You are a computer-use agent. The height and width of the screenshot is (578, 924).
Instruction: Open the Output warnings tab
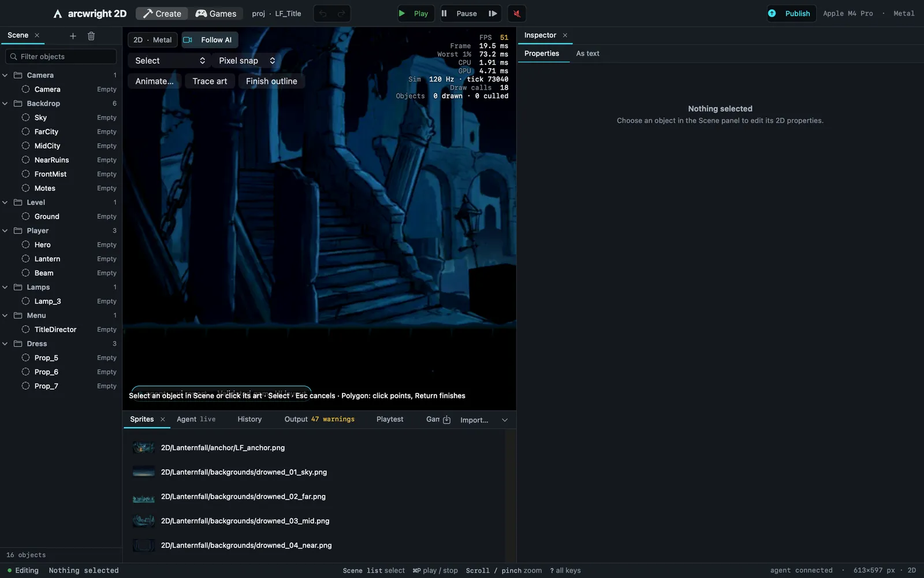(x=319, y=419)
